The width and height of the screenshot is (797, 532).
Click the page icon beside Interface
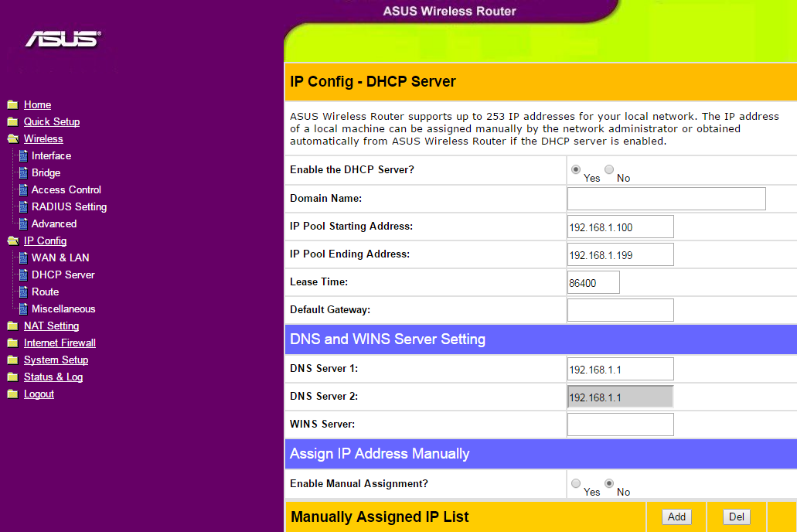[23, 155]
